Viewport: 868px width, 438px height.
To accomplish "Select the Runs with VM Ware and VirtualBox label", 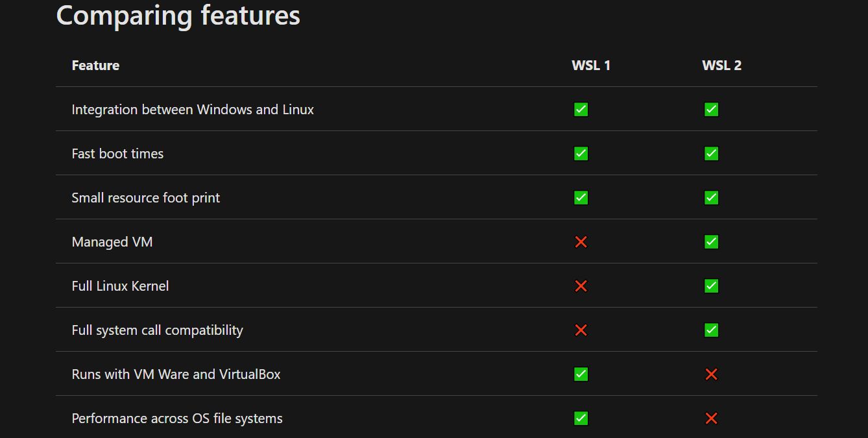I will (x=176, y=374).
